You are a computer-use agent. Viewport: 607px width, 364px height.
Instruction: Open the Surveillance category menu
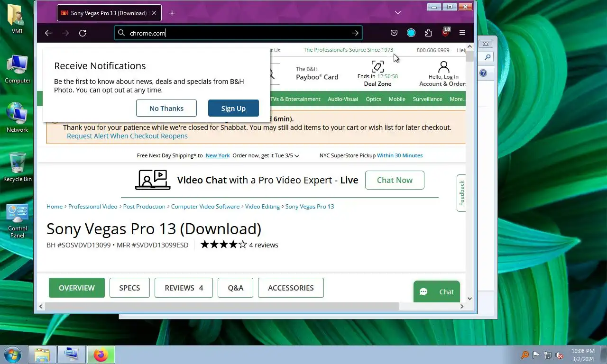coord(427,99)
